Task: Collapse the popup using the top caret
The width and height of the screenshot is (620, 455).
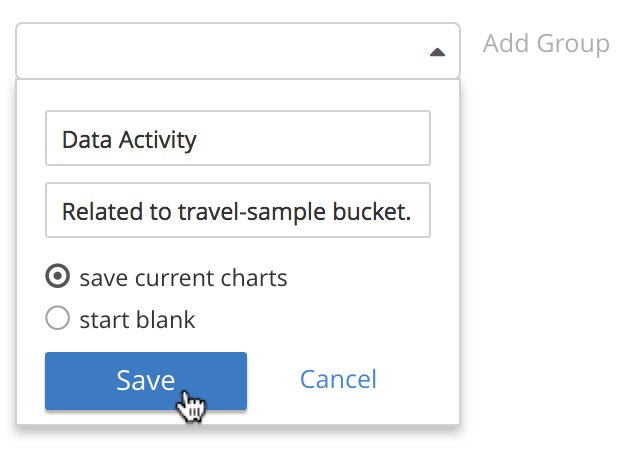Action: tap(437, 52)
